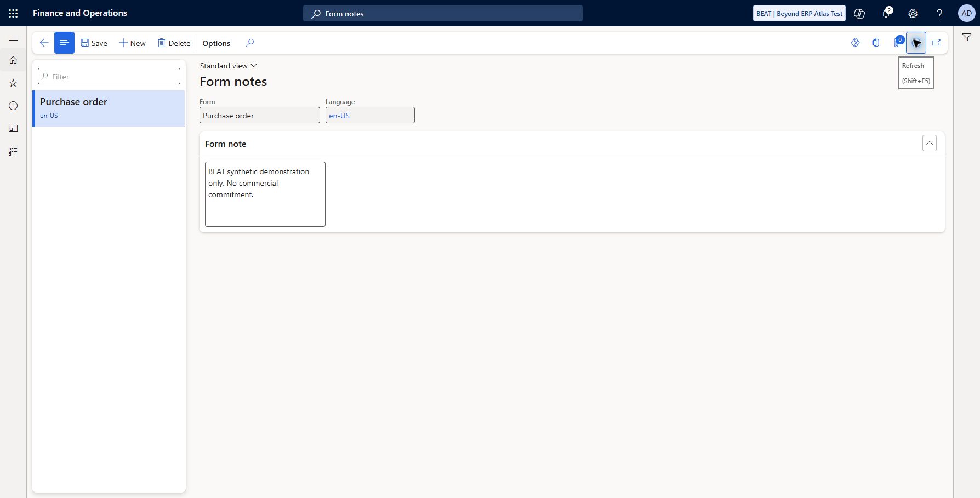Open the Power Apps diamond icon

(855, 43)
